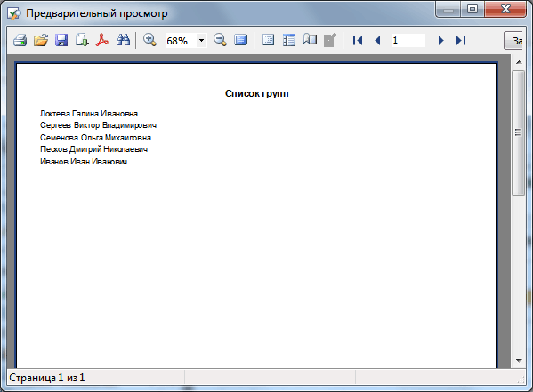
Task: Toggle the page thumbnails panel
Action: [x=289, y=40]
